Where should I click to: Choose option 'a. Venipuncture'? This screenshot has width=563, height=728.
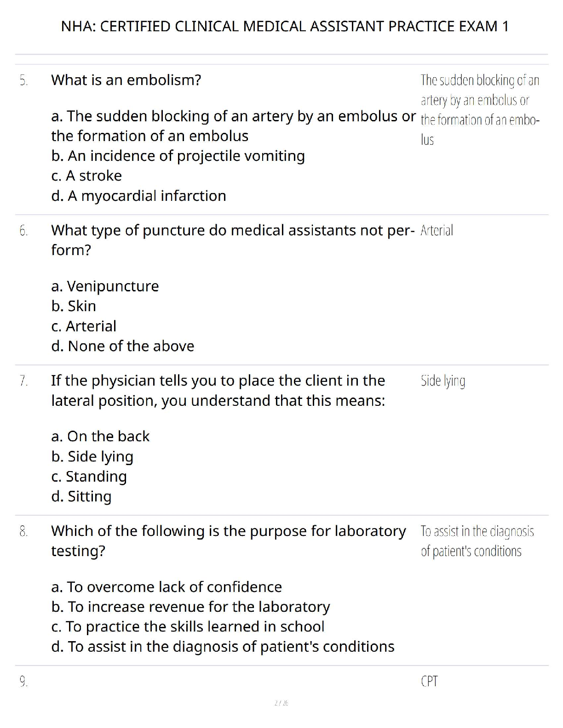point(105,286)
